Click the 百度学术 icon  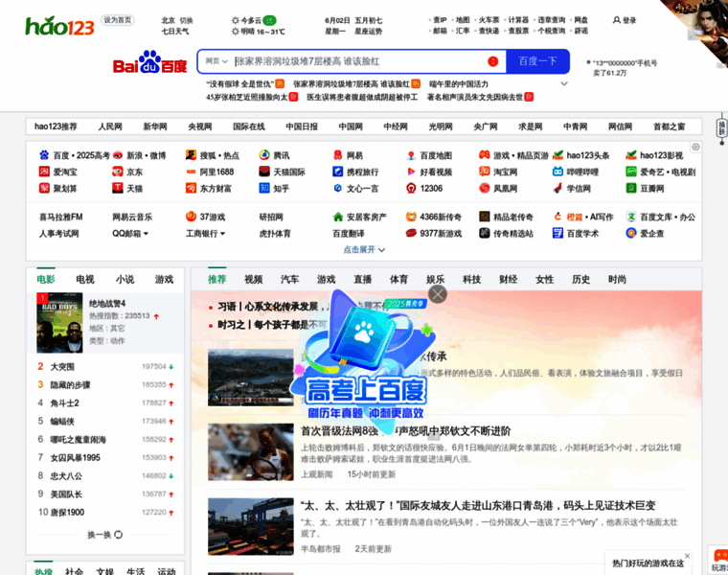click(x=557, y=233)
